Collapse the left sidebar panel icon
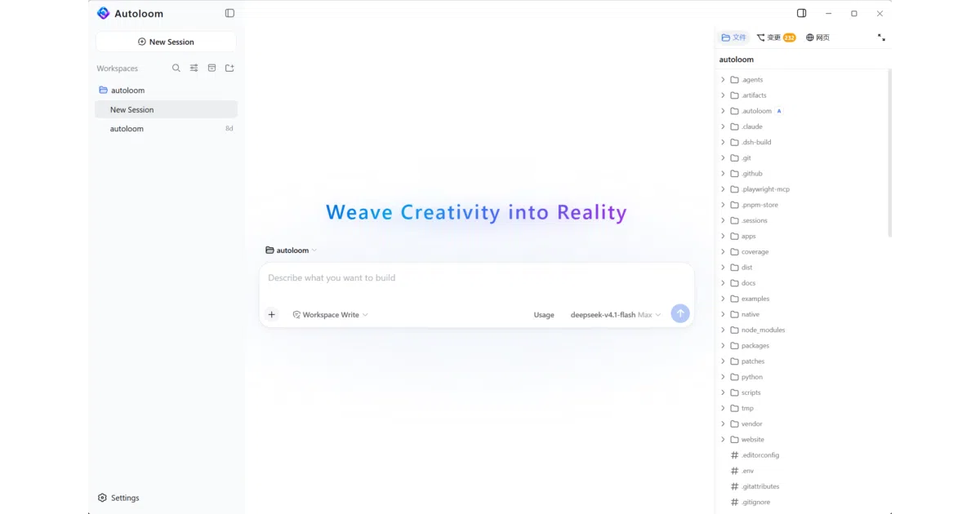The width and height of the screenshot is (980, 514). pos(229,13)
